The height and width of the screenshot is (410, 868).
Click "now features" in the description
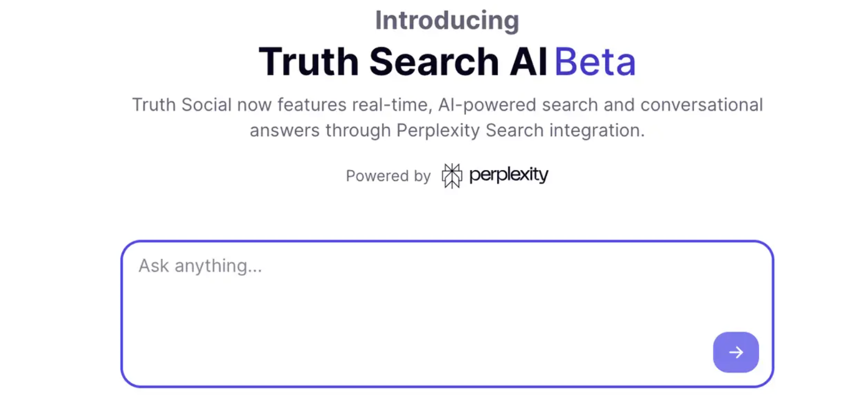(292, 104)
